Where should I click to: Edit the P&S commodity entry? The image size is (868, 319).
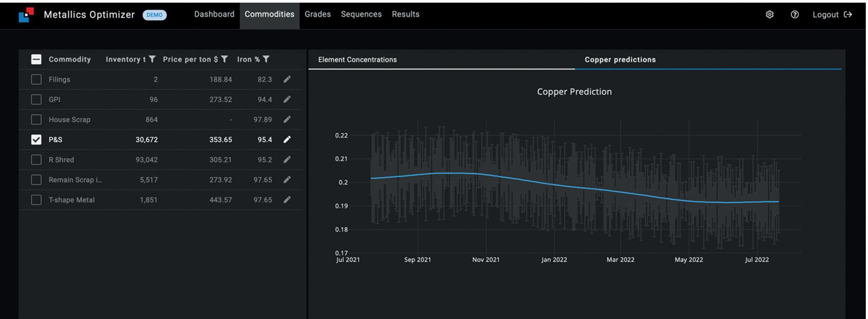click(287, 140)
